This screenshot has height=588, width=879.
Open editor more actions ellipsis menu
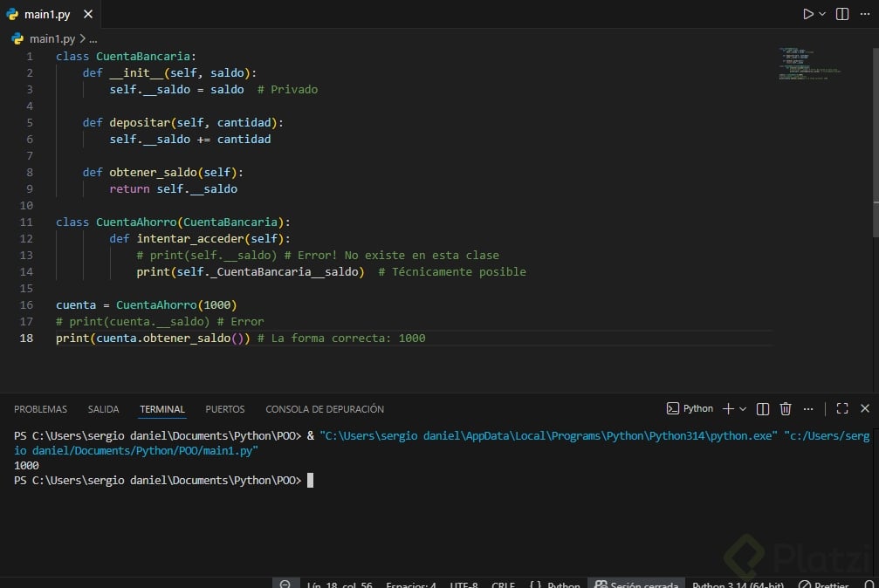(864, 14)
